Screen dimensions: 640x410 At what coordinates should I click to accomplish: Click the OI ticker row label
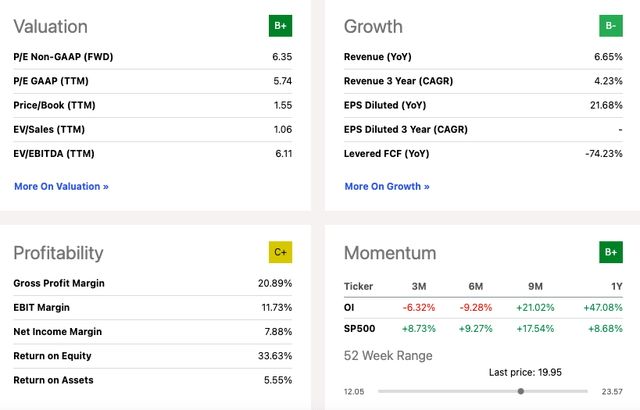(x=349, y=308)
